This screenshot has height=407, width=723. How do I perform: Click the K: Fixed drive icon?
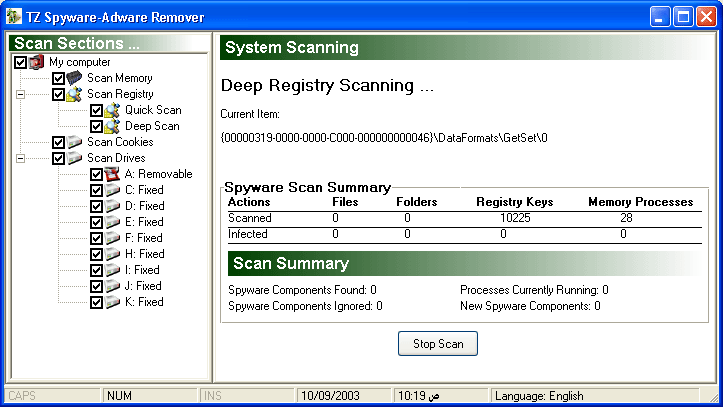click(x=112, y=302)
